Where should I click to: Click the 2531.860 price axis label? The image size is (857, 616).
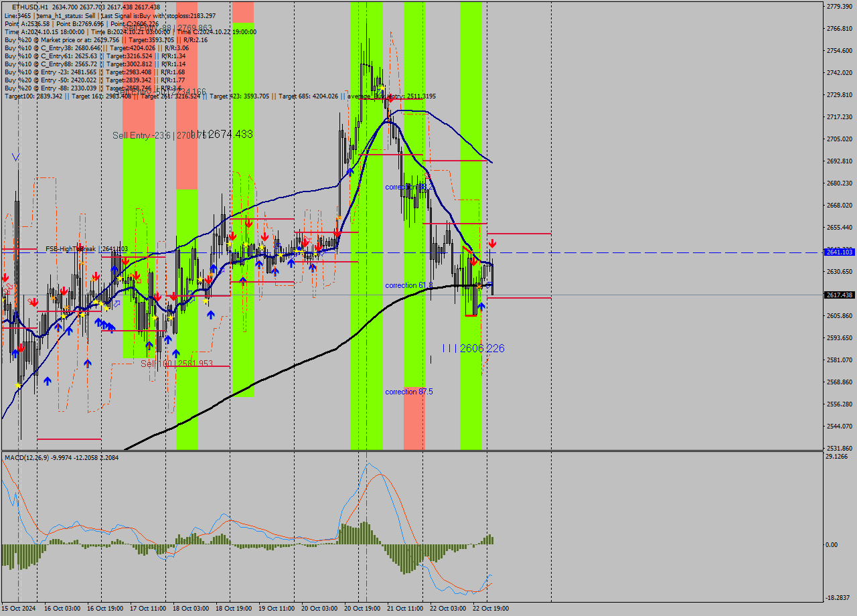click(x=840, y=448)
